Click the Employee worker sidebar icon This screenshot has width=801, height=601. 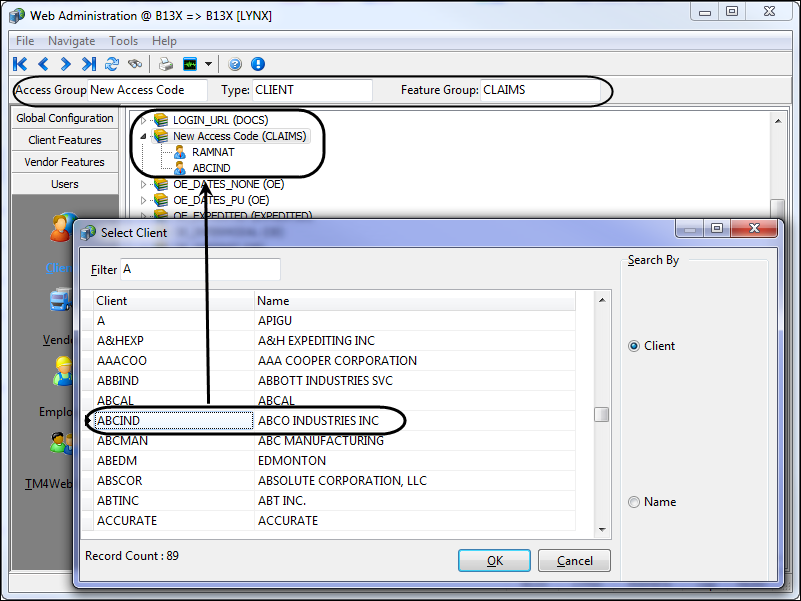click(63, 371)
